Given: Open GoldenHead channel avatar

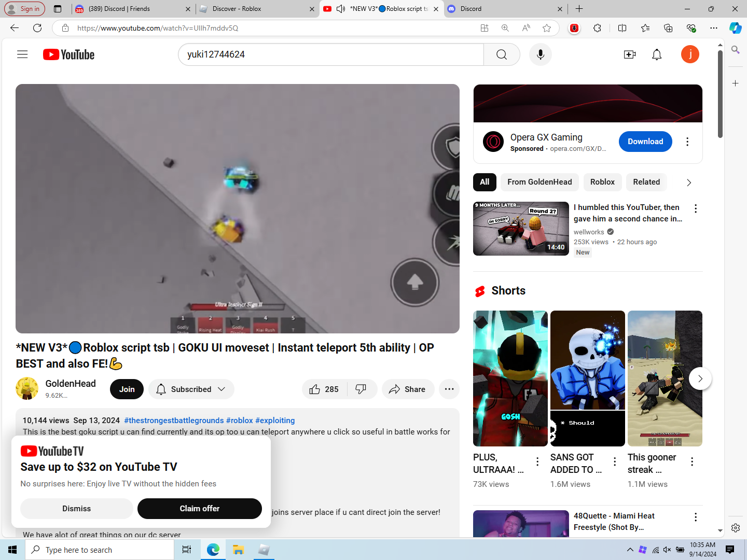Looking at the screenshot, I should point(27,389).
